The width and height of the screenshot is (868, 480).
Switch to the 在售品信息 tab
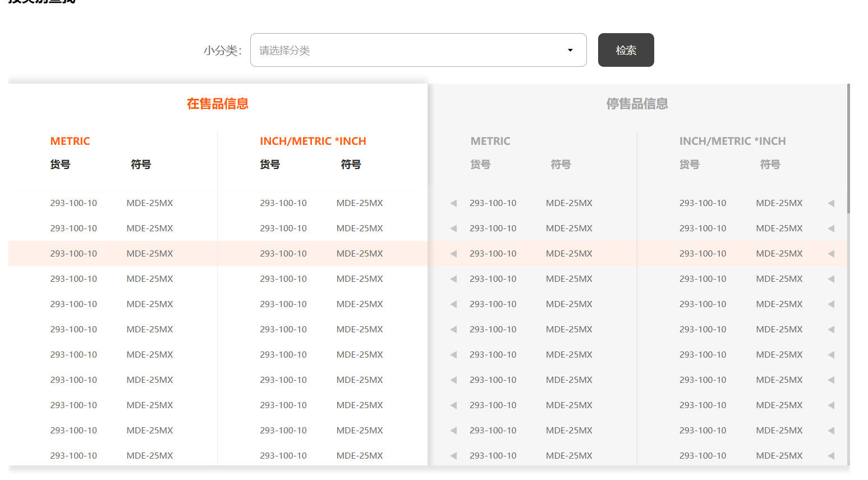(x=218, y=104)
